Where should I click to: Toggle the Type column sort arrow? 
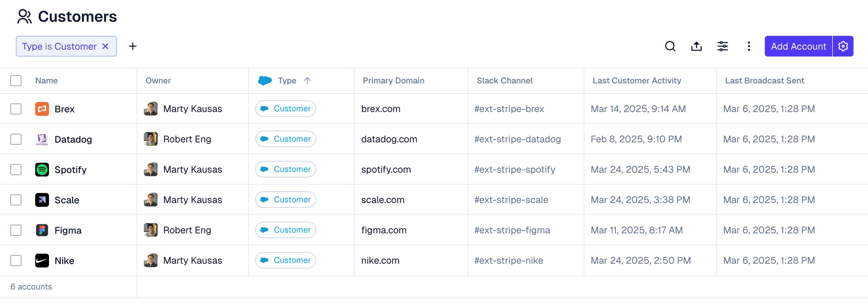(307, 81)
